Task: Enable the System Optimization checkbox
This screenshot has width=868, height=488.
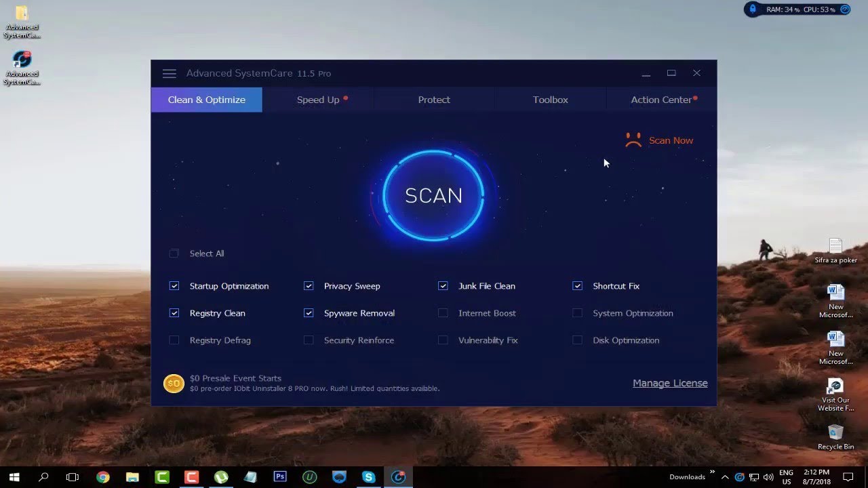Action: click(577, 313)
